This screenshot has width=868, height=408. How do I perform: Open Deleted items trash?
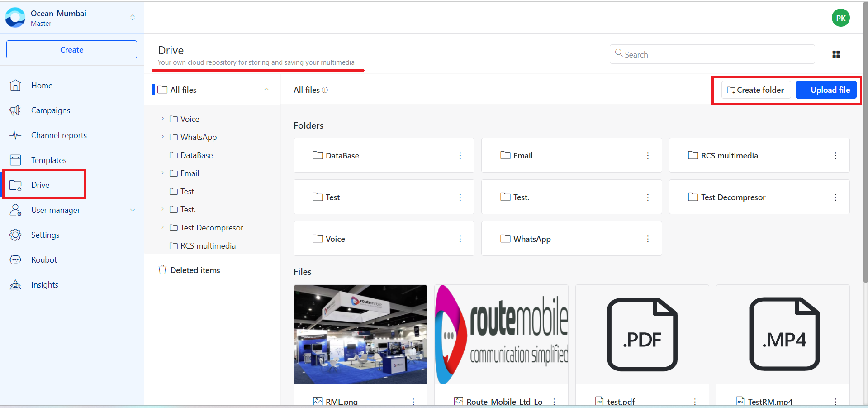[x=189, y=270]
